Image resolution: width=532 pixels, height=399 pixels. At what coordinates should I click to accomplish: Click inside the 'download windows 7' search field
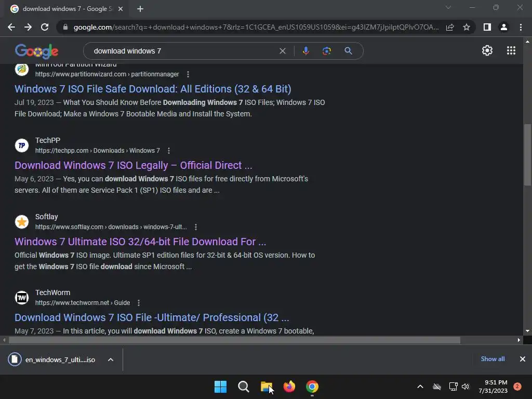coord(183,51)
